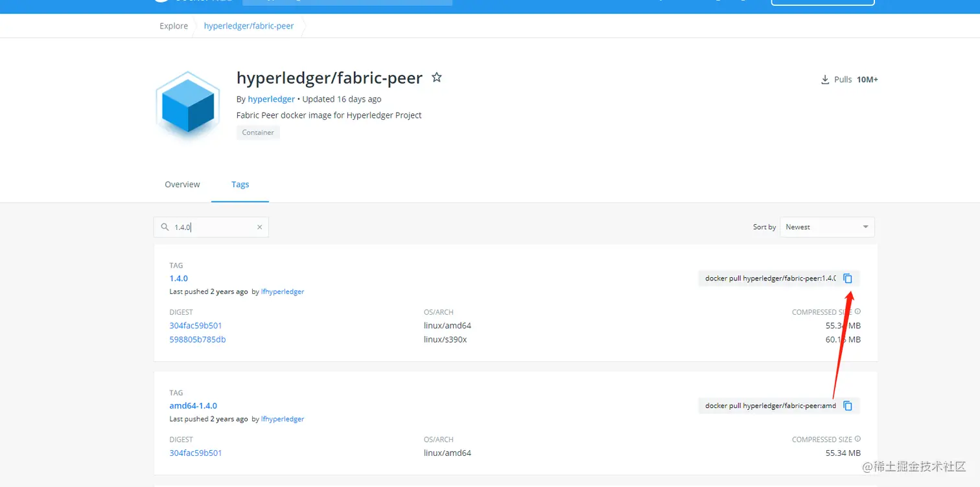
Task: Go to Explore in the breadcrumb
Action: (x=174, y=26)
